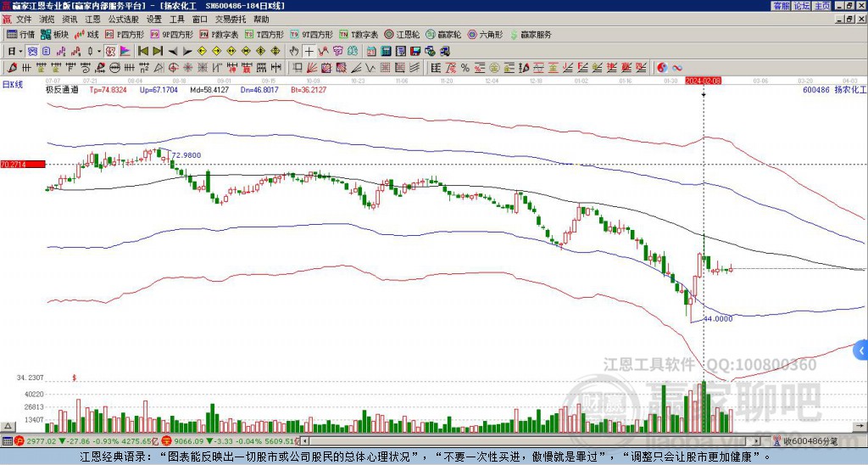This screenshot has width=868, height=465.
Task: Open the P数字表 number table
Action: point(219,34)
